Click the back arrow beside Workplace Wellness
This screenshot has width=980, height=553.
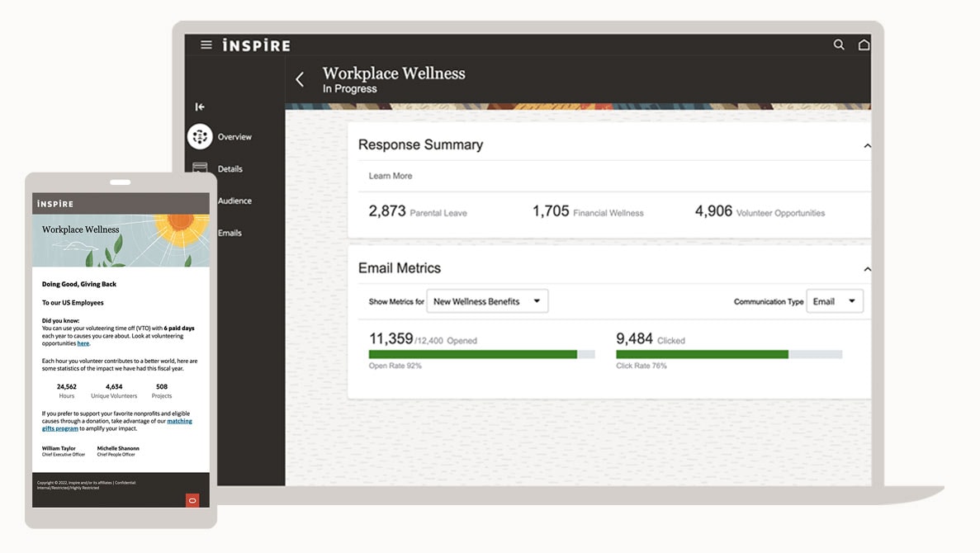300,79
